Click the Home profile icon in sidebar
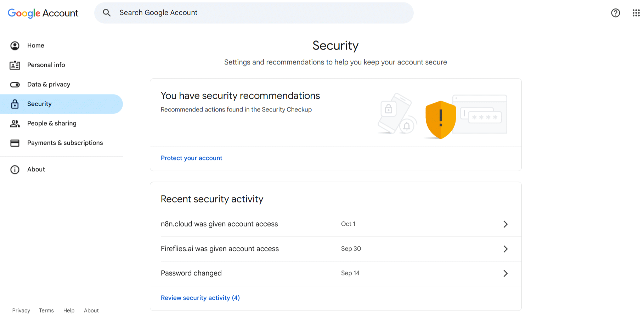Screen dimensions: 644x320 [x=15, y=46]
